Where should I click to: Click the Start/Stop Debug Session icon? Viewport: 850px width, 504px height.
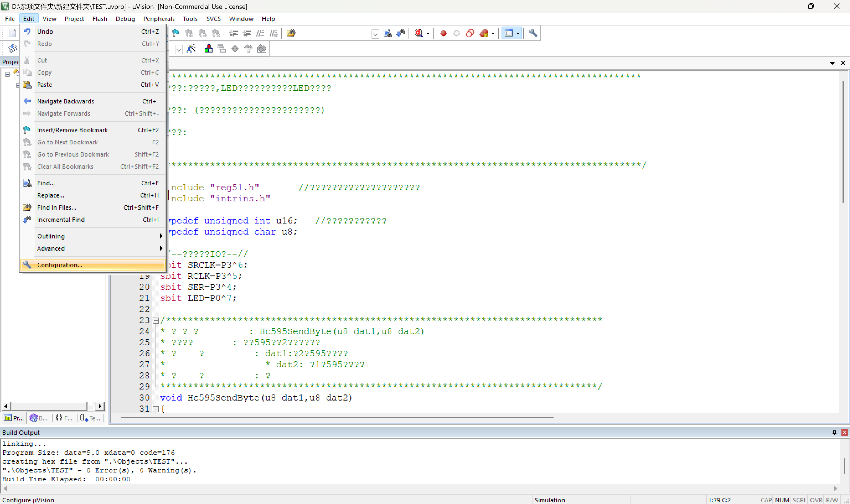pyautogui.click(x=418, y=33)
